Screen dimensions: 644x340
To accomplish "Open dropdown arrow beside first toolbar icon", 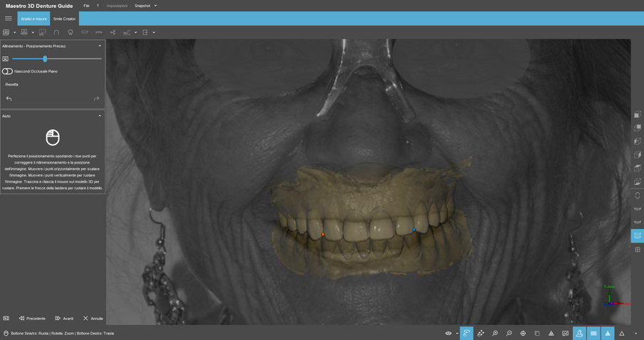I will pos(15,33).
